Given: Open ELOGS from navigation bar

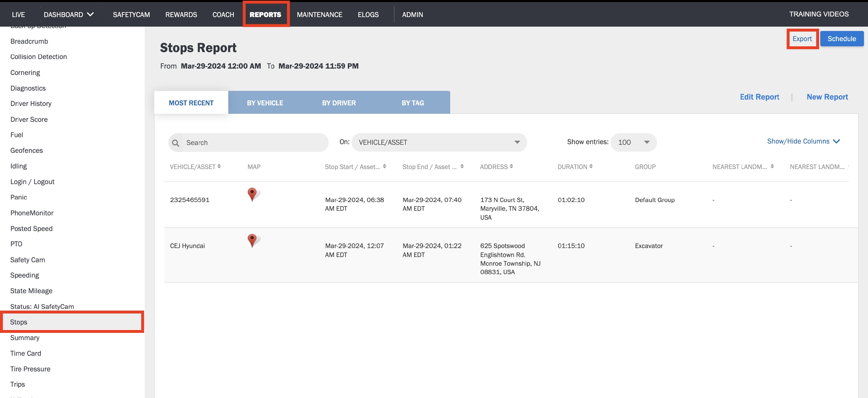Looking at the screenshot, I should (x=368, y=14).
